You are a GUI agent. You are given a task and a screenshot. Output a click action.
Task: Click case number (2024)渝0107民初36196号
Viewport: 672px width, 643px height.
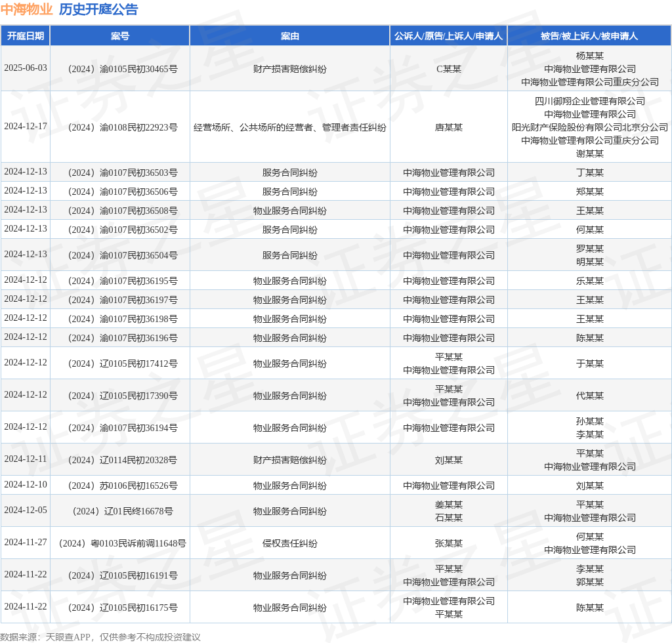pyautogui.click(x=123, y=338)
